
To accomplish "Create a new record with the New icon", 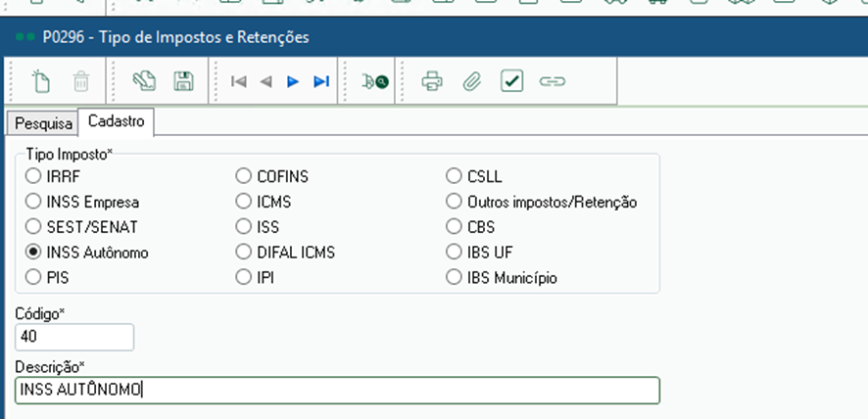I will click(x=41, y=81).
